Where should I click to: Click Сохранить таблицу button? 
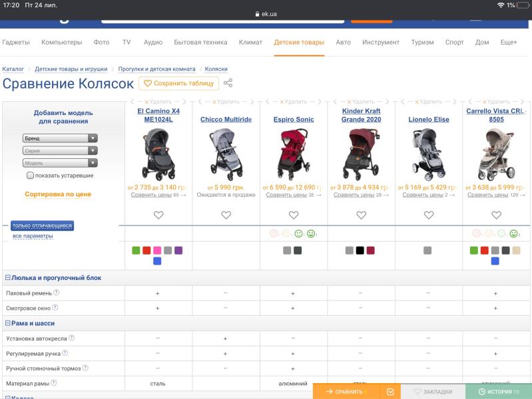pyautogui.click(x=179, y=83)
